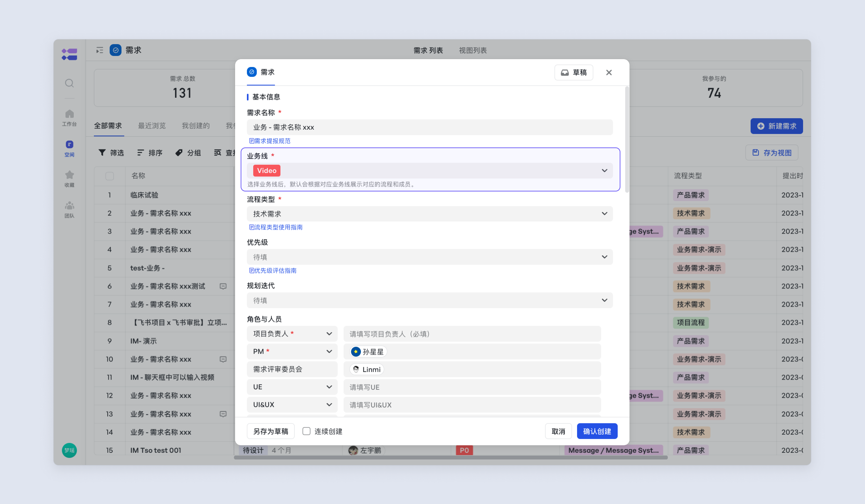Viewport: 865px width, 504px height.
Task: Expand the PM role dropdown
Action: [x=292, y=351]
